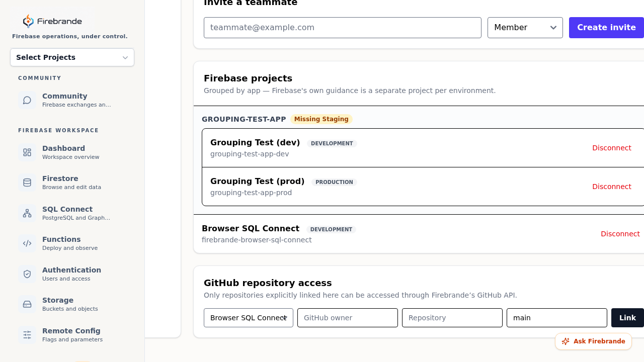
Task: Click the PRODUCTION environment tag
Action: pyautogui.click(x=334, y=182)
